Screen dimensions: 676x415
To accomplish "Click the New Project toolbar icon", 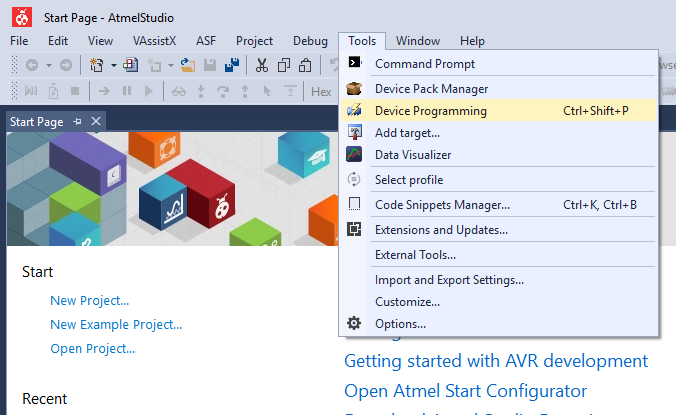I will pos(97,66).
